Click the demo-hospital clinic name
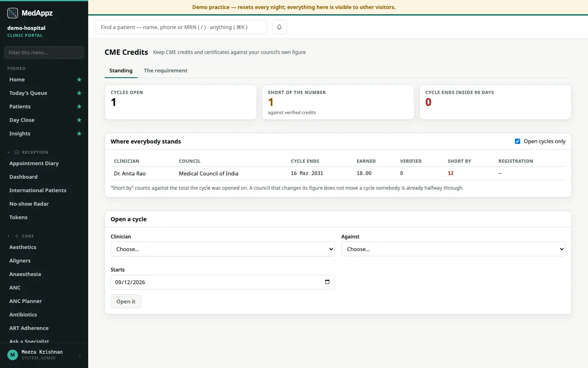 click(27, 28)
